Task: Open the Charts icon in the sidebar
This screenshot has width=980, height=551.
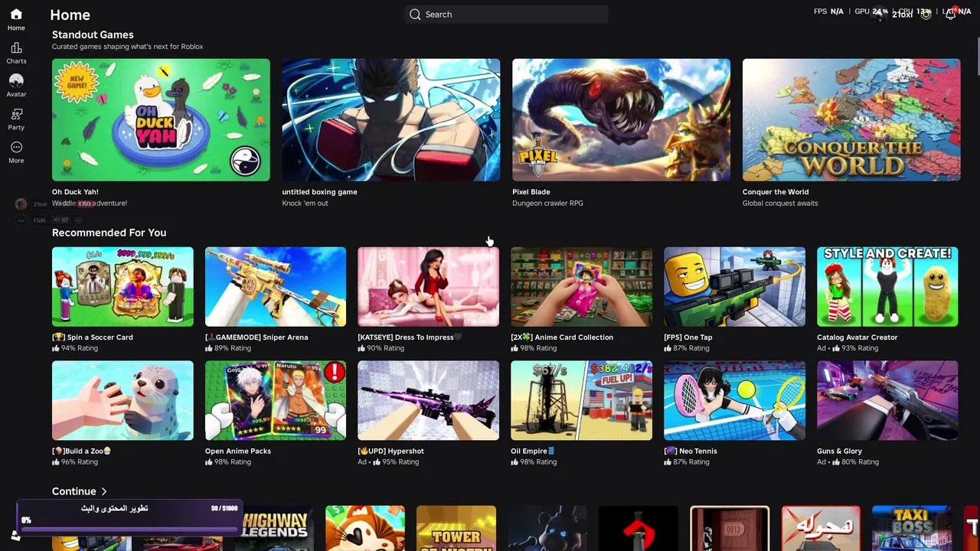Action: (x=16, y=48)
